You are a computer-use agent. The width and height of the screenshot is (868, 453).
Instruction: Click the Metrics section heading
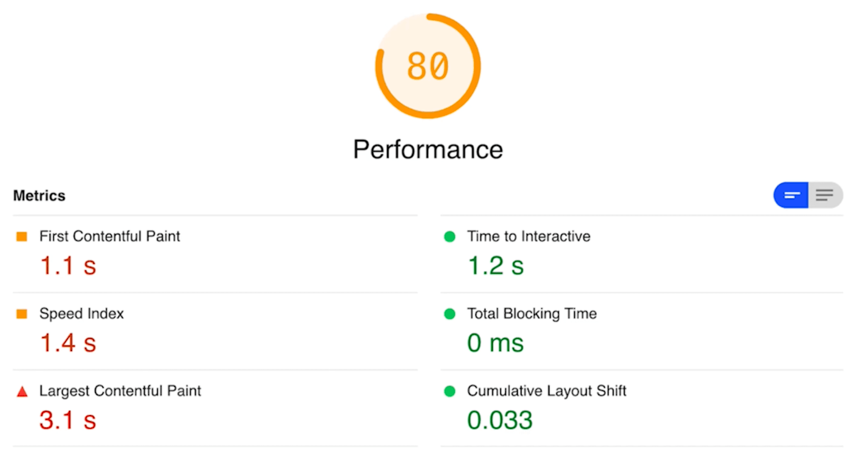(39, 195)
